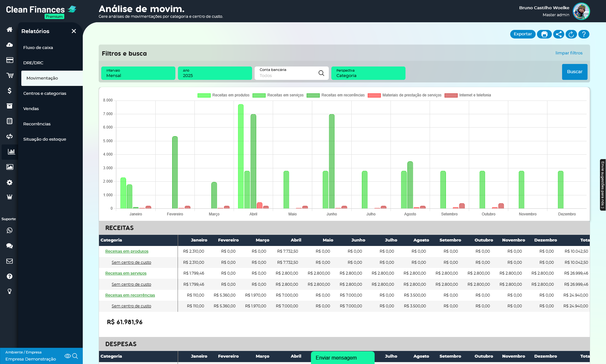This screenshot has width=606, height=364.
Task: Click the crown premium sidebar icon
Action: pos(10,197)
